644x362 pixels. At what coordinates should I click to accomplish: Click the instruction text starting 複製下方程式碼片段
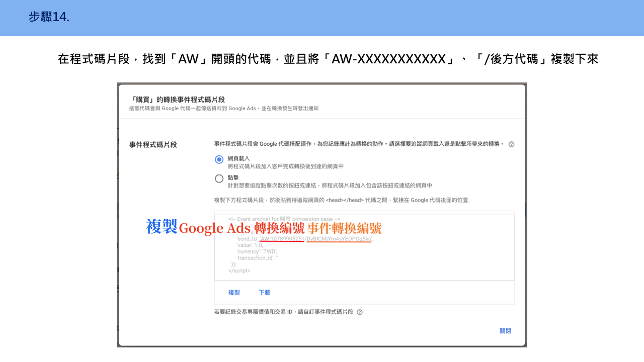pyautogui.click(x=341, y=200)
